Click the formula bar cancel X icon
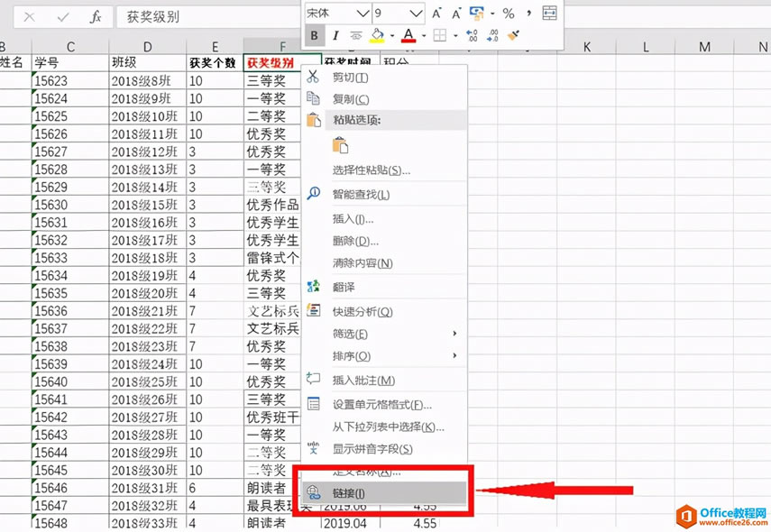The width and height of the screenshot is (771, 532). tap(30, 17)
